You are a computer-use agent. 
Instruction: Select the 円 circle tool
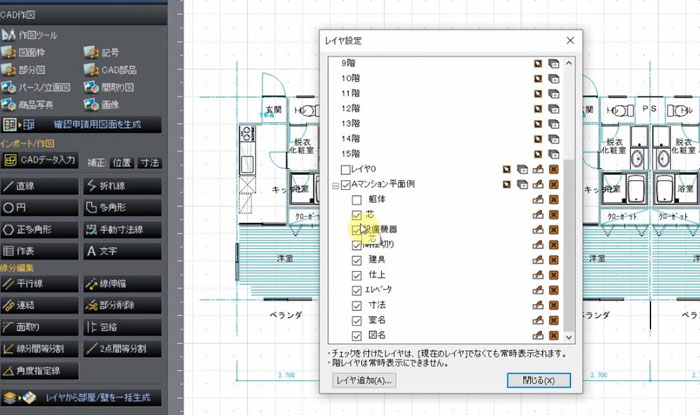pos(39,208)
